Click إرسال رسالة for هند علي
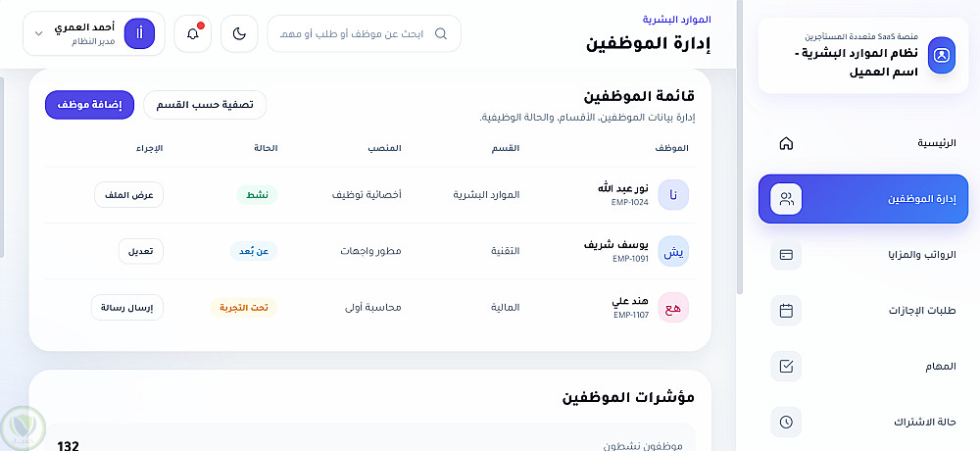This screenshot has height=451, width=980. (x=127, y=307)
